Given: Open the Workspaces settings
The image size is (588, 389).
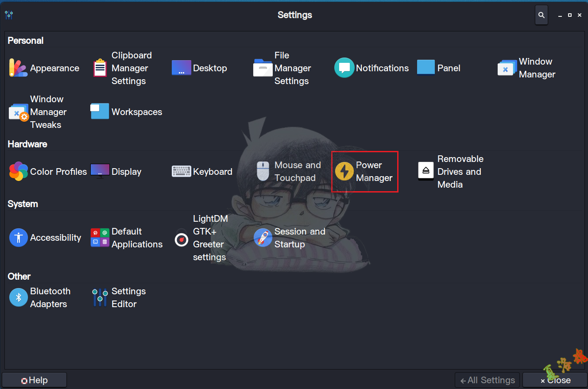Looking at the screenshot, I should click(127, 112).
